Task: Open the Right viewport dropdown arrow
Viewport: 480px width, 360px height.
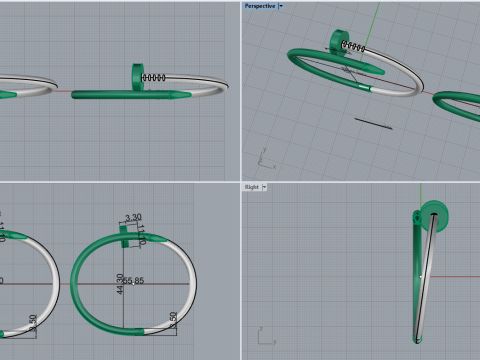Action: click(x=264, y=187)
